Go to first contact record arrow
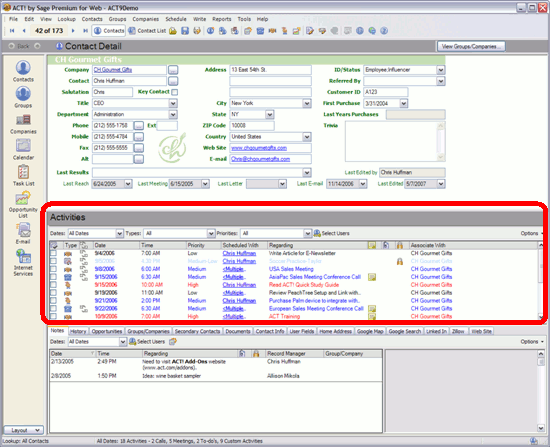 [x=12, y=31]
